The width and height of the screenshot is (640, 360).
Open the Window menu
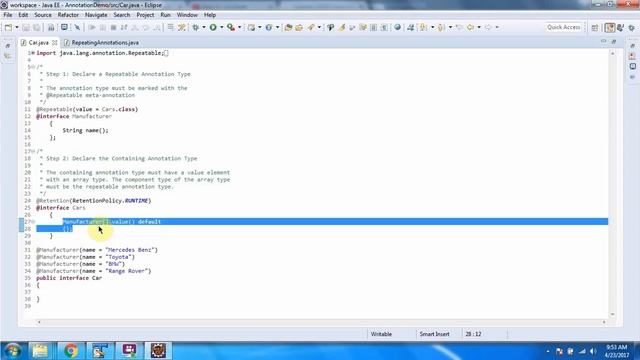[187, 15]
